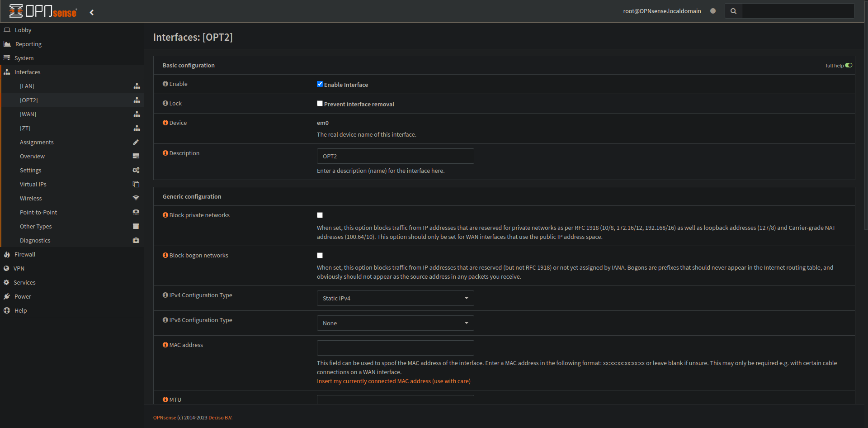Click info icon beside IPv4 Configuration Type
Screen dimensions: 868x428
[165, 295]
